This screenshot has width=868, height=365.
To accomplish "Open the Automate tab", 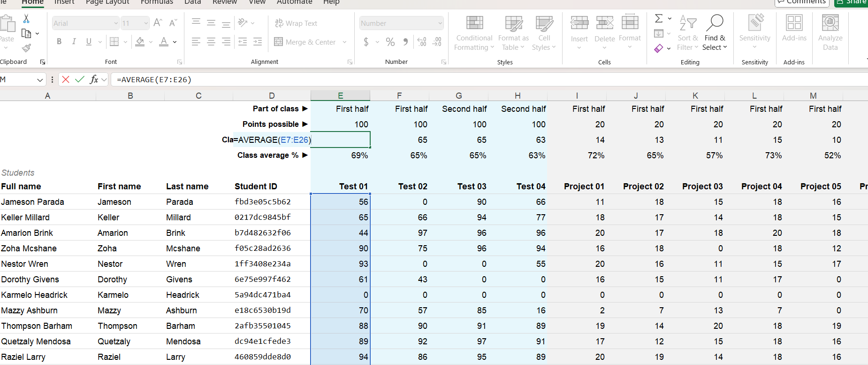I will tap(295, 2).
